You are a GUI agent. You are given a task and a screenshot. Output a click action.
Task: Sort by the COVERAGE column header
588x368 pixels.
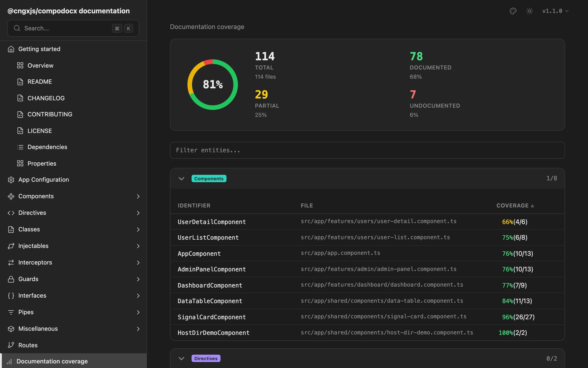(515, 205)
